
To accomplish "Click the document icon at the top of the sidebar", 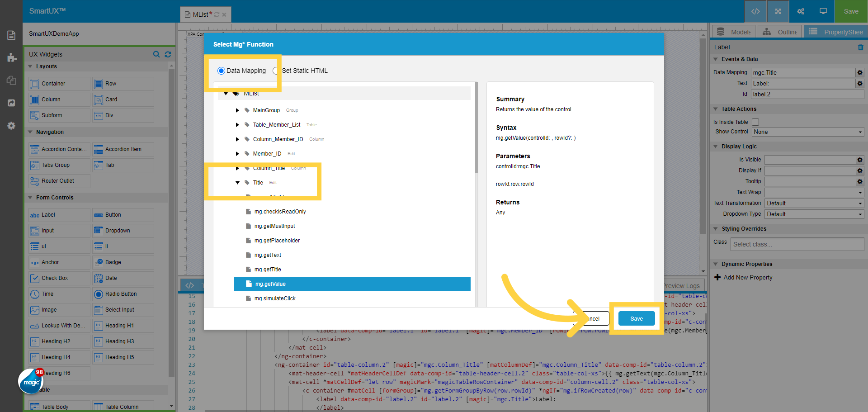I will (x=11, y=34).
